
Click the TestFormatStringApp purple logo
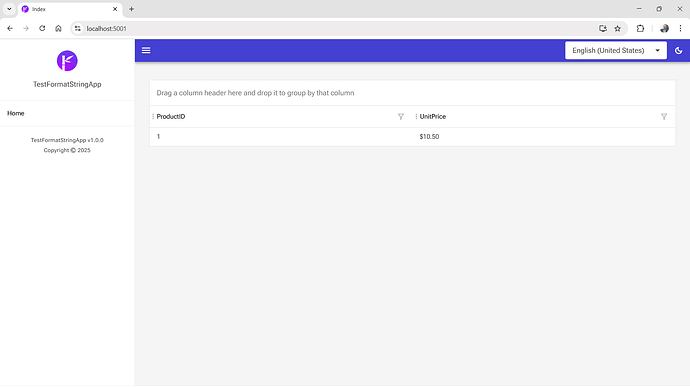67,61
